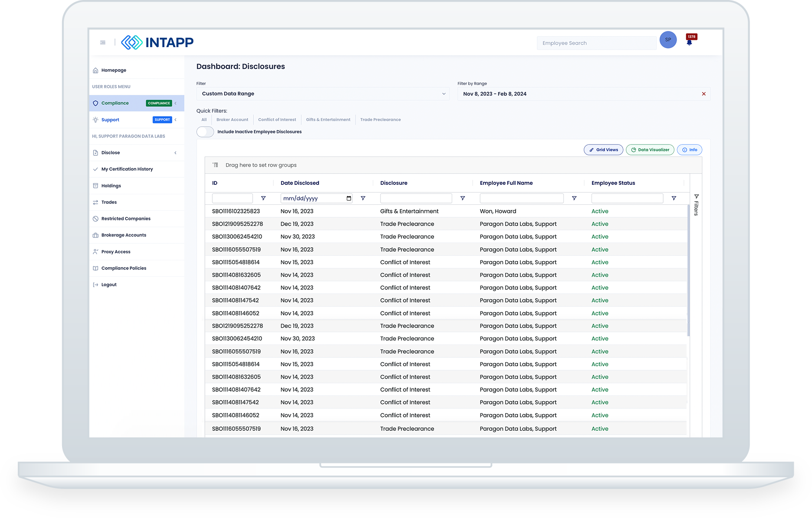Viewport: 812px width, 518px height.
Task: Select the Conflict of Interest quick filter
Action: pos(277,119)
